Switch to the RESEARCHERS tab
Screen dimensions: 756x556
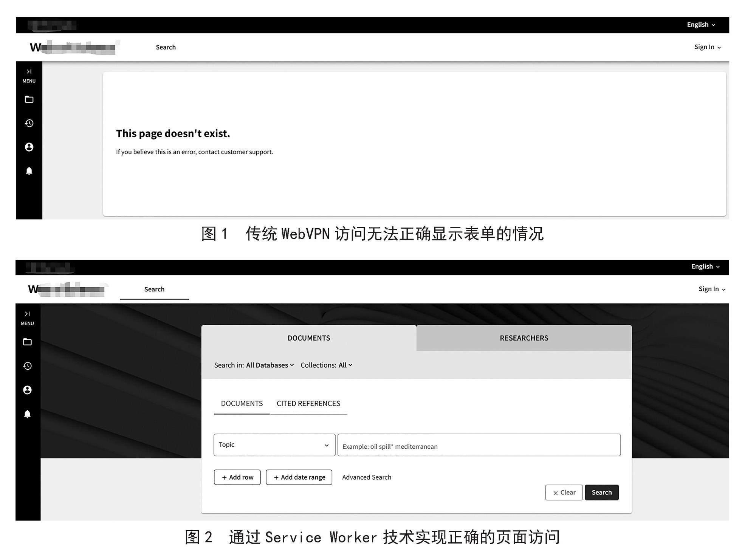524,338
